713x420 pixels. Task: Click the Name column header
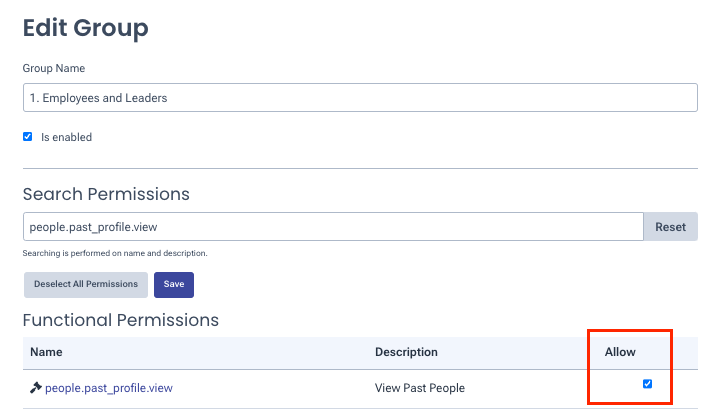pyautogui.click(x=46, y=352)
